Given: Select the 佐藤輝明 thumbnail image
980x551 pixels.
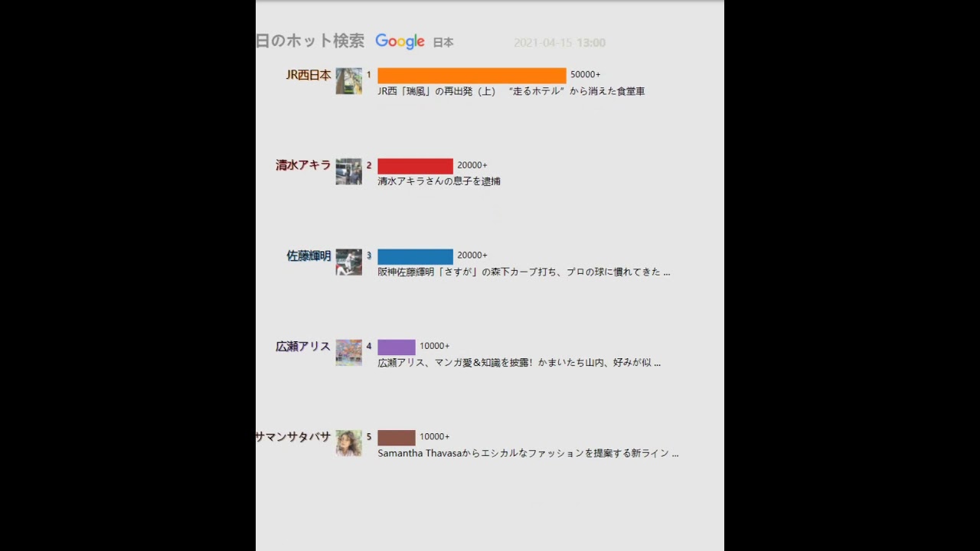Looking at the screenshot, I should tap(348, 262).
